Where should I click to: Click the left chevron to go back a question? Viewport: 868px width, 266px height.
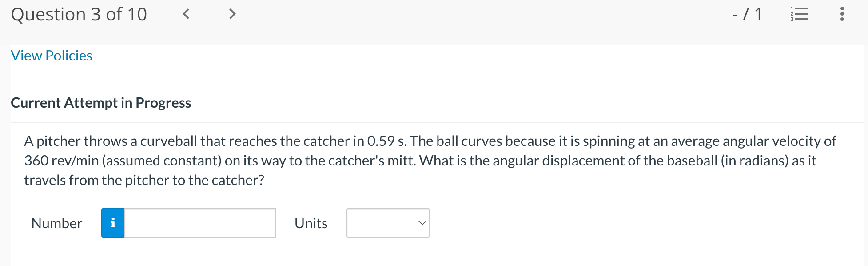tap(186, 14)
